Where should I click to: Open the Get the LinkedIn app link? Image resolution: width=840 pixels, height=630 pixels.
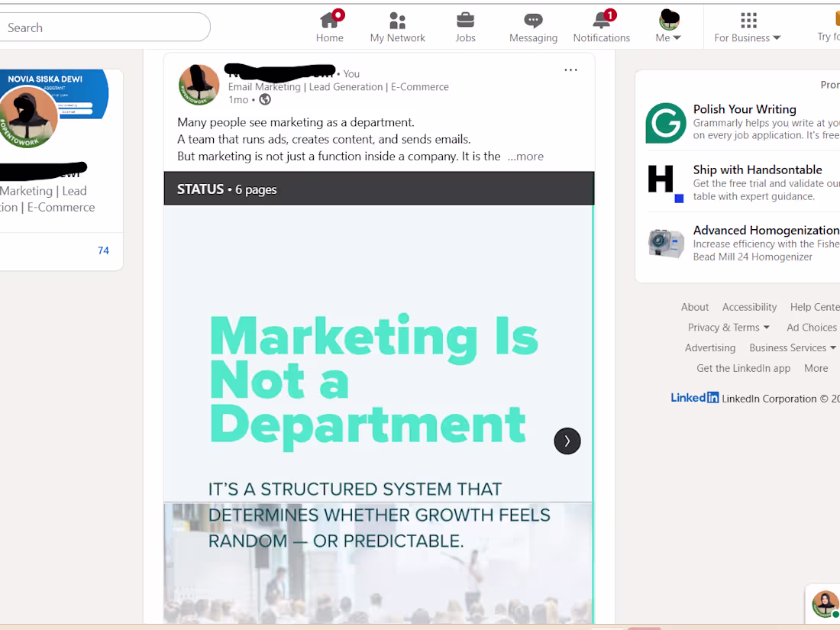coord(743,368)
